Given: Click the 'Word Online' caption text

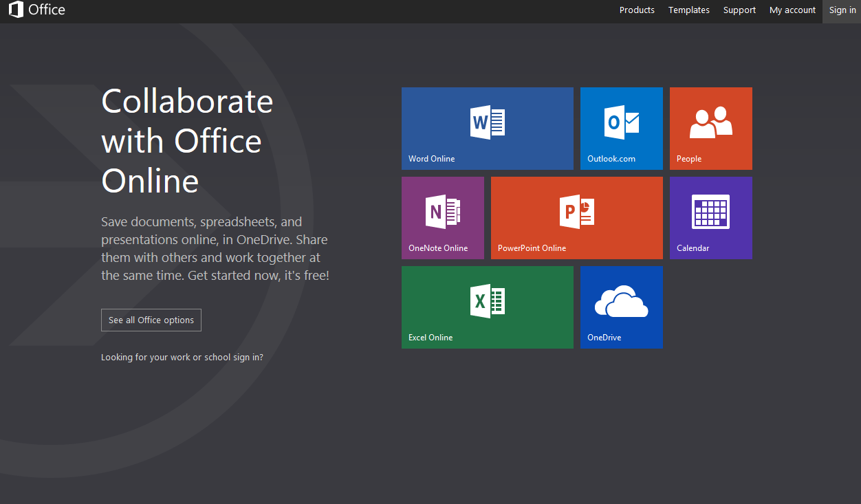Looking at the screenshot, I should (x=431, y=159).
